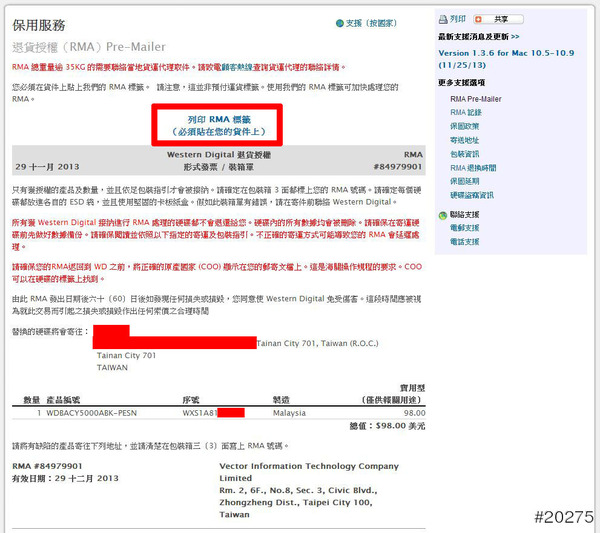Click the green 聯絡支援 icon
Screen dimensions: 600x533
(443, 215)
